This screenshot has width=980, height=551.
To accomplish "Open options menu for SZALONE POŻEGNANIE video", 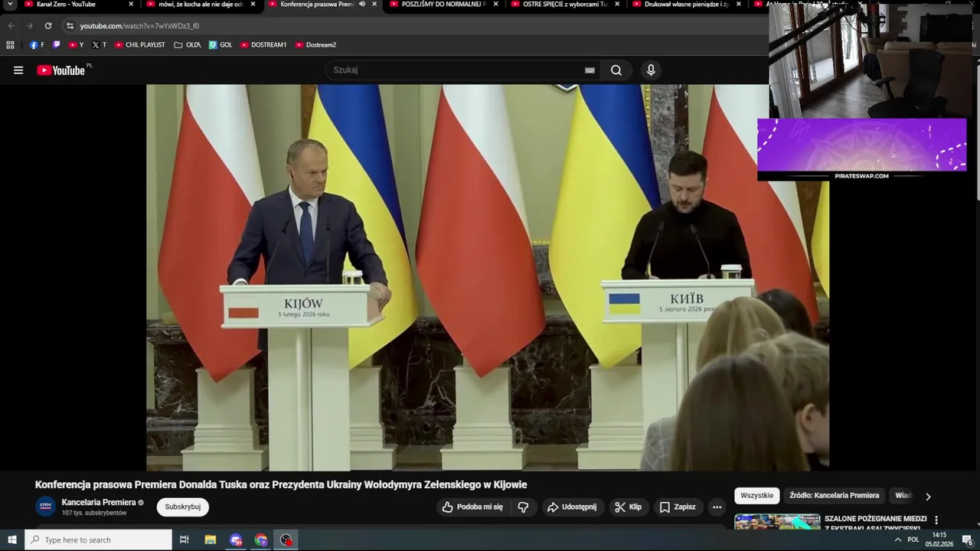I will coord(936,520).
